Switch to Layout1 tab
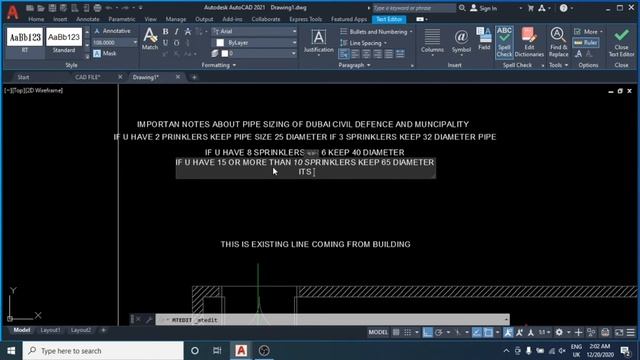The height and width of the screenshot is (360, 640). coord(50,330)
